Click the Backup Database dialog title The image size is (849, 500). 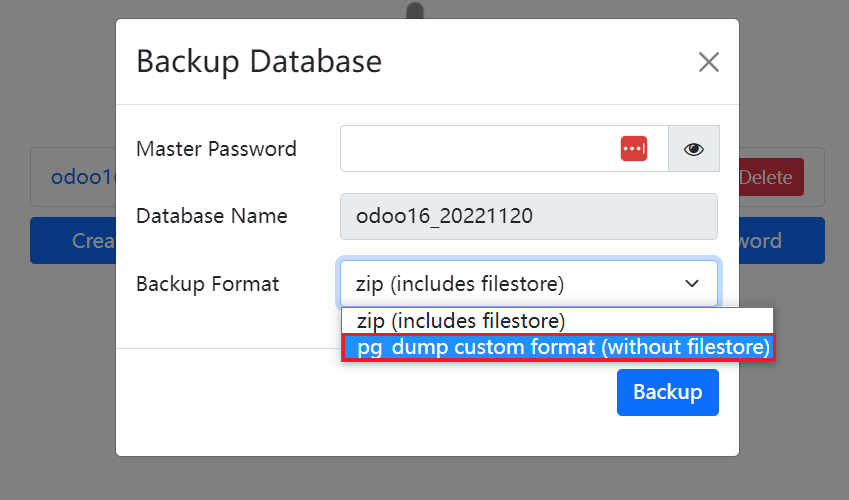click(x=258, y=62)
